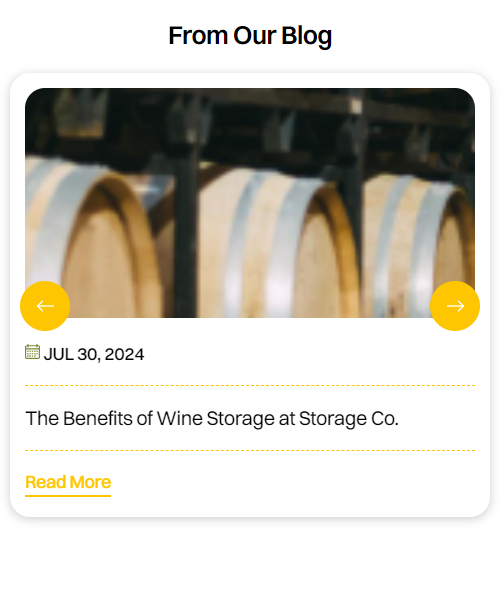The image size is (500, 589).
Task: Follow the Read More link
Action: coord(68,482)
